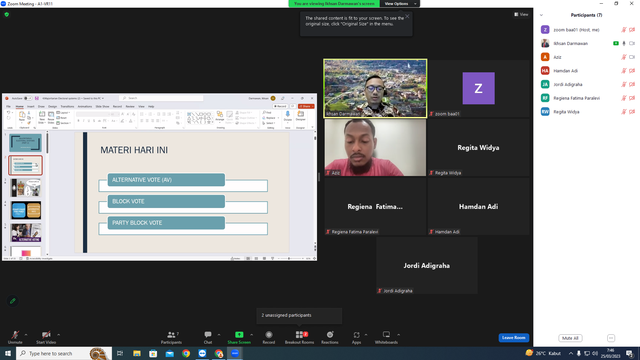The height and width of the screenshot is (360, 640).
Task: Open Microsoft Store from the taskbar
Action: click(x=153, y=353)
